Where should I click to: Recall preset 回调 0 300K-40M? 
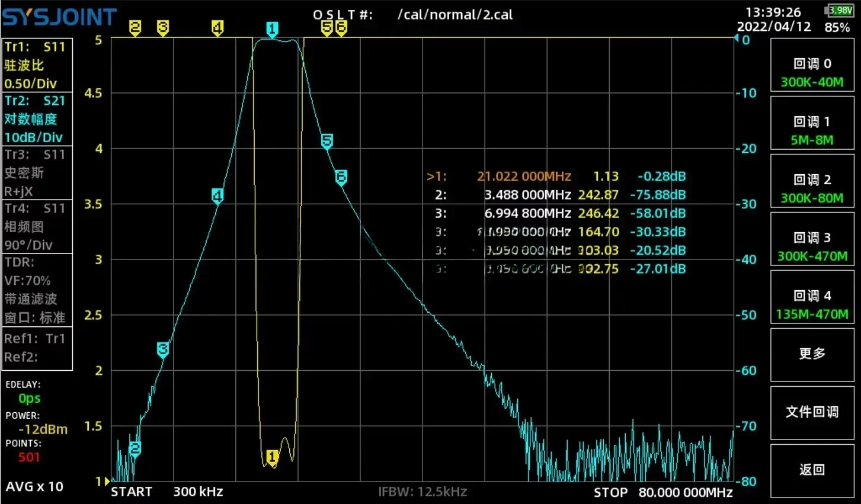812,65
